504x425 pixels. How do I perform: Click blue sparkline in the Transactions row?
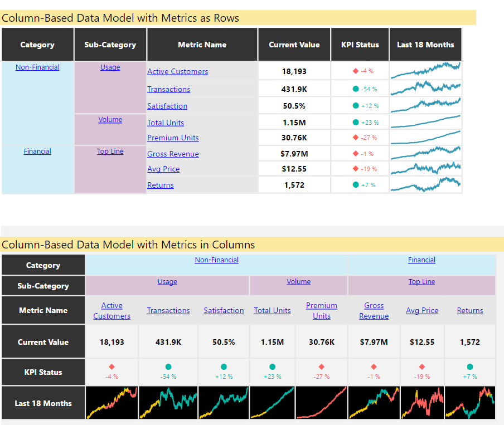pos(425,87)
